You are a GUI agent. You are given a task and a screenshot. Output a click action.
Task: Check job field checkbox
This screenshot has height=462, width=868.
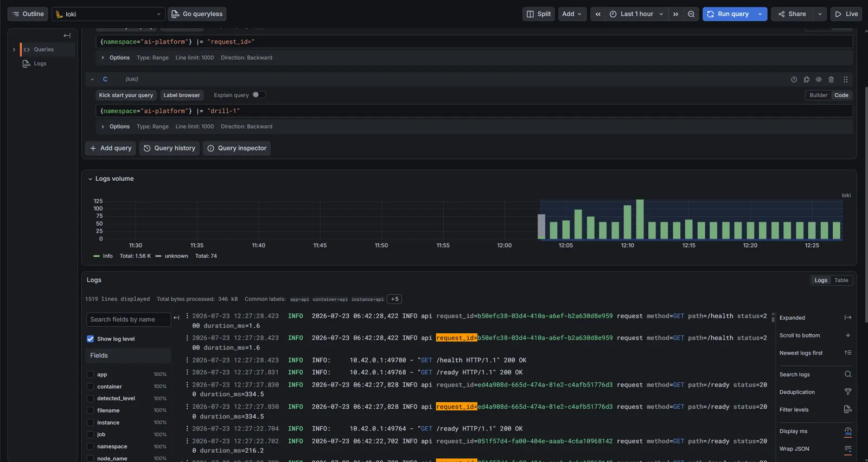coord(91,434)
